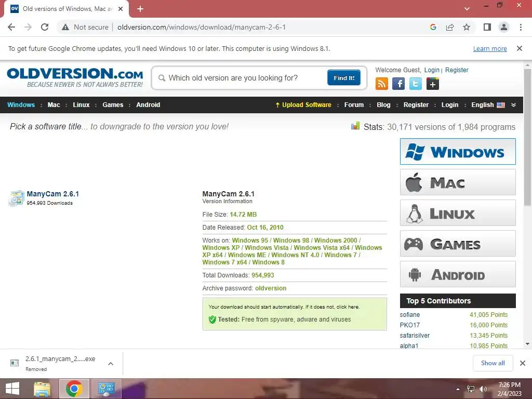Screen dimensions: 532x399
Task: Click Login in the black nav bar
Action: pos(449,105)
